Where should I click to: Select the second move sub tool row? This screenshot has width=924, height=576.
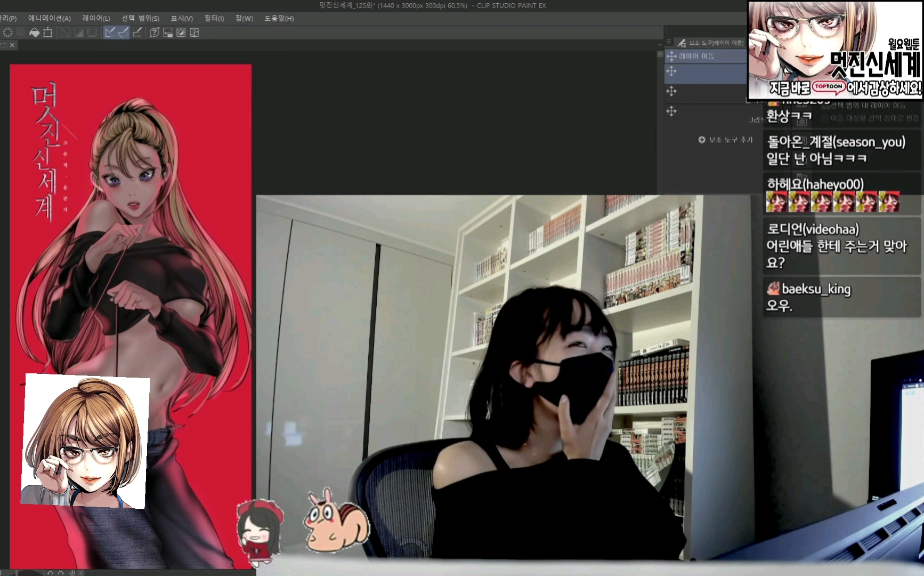(706, 73)
